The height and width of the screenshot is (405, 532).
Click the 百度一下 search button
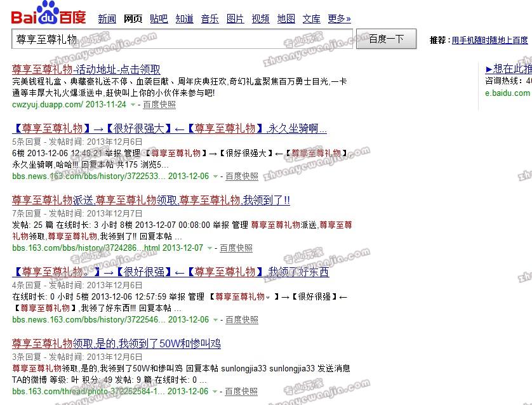coord(386,39)
